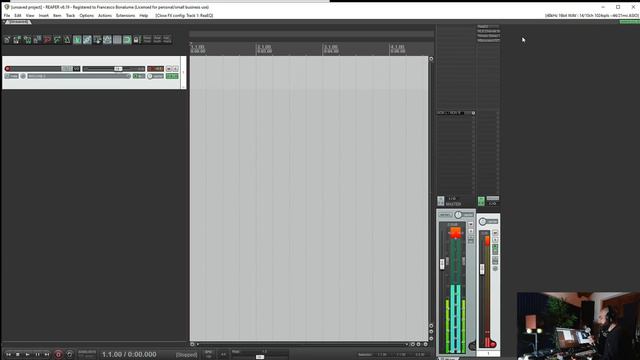Arm track 1 for recording in track panel

[7, 69]
